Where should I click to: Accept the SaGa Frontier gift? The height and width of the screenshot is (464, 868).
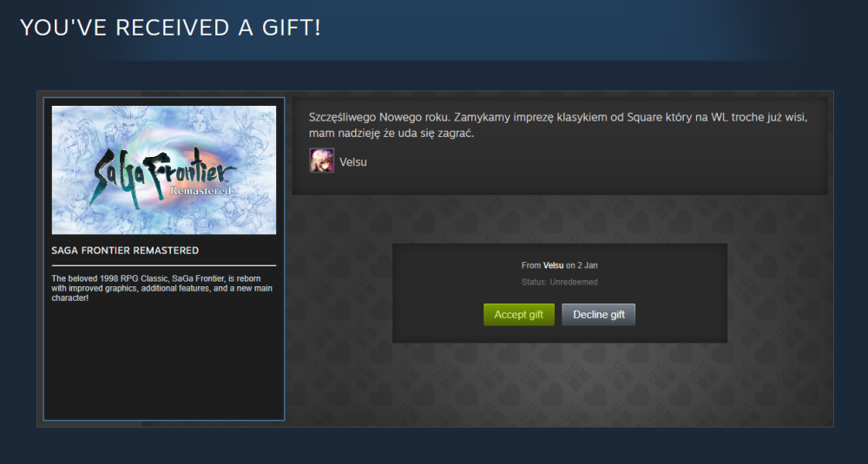point(519,315)
